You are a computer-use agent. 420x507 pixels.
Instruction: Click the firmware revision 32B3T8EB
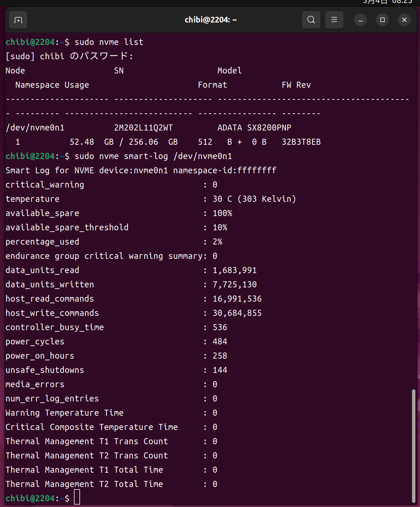pyautogui.click(x=301, y=142)
